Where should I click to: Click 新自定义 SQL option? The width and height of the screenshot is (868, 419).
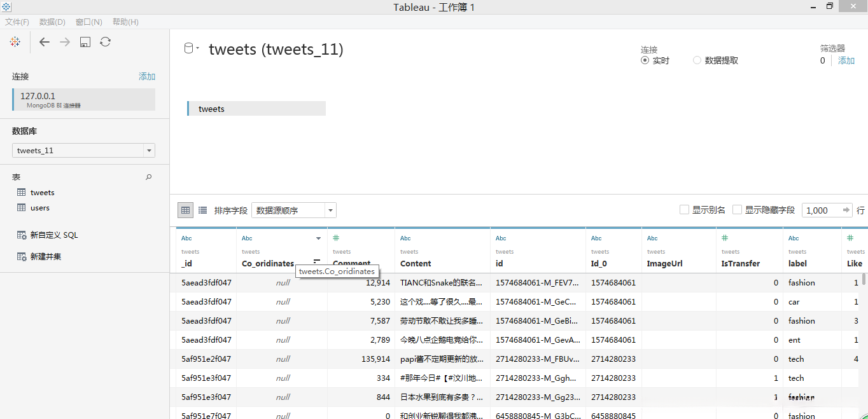point(54,235)
